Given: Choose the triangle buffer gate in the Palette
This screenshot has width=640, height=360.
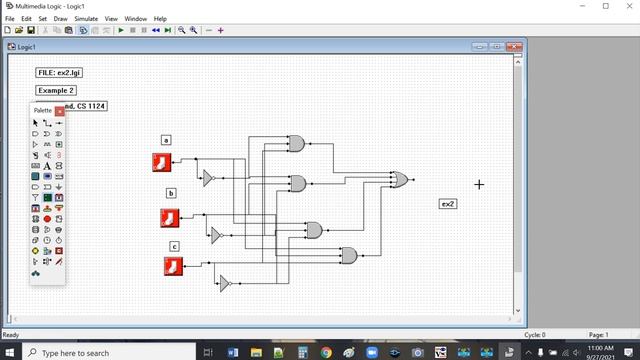Looking at the screenshot, I should pos(36,144).
